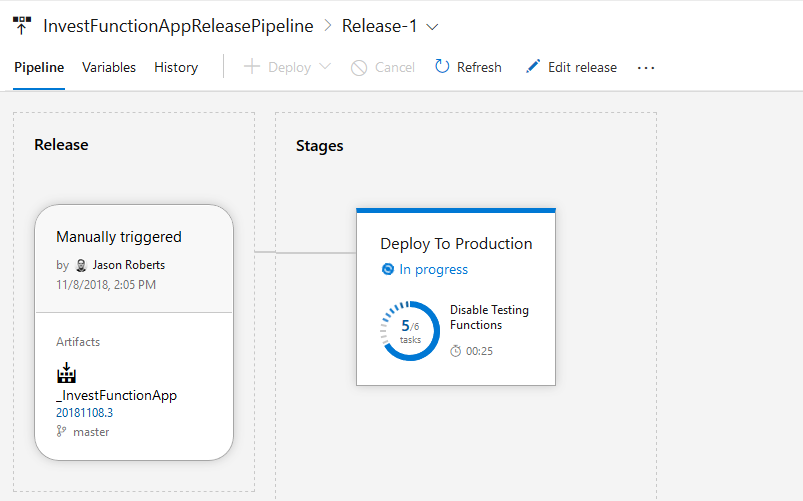803x501 pixels.
Task: Click the Manually triggered heading
Action: point(119,237)
